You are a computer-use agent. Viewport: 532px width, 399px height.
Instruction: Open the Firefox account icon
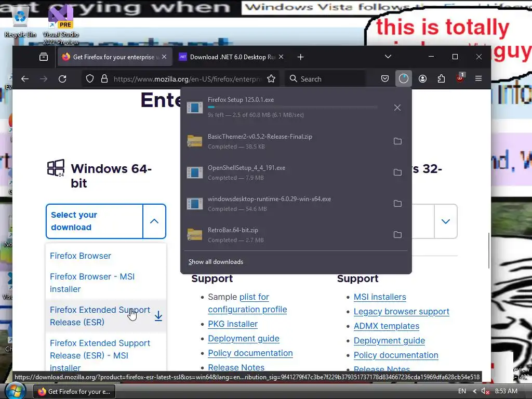(422, 79)
